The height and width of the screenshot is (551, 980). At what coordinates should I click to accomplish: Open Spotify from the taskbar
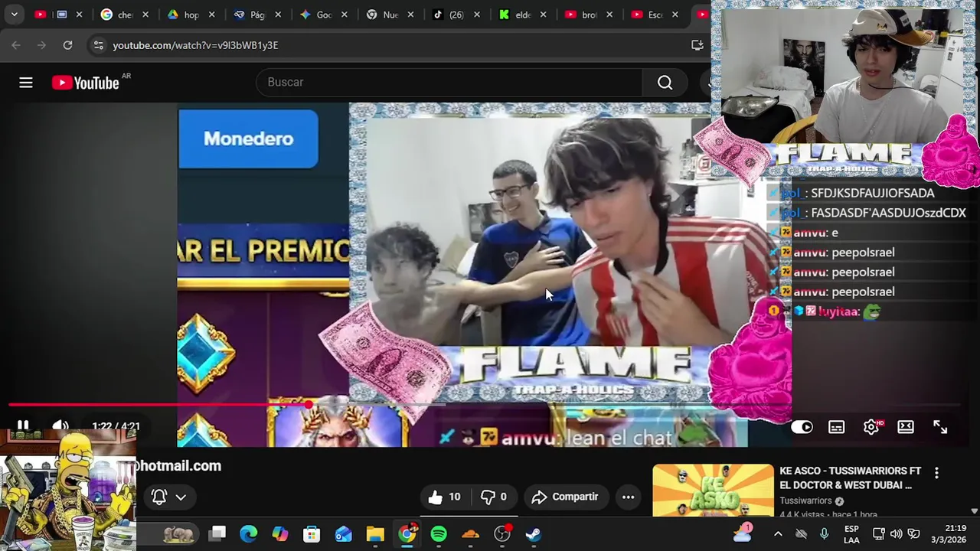tap(439, 534)
